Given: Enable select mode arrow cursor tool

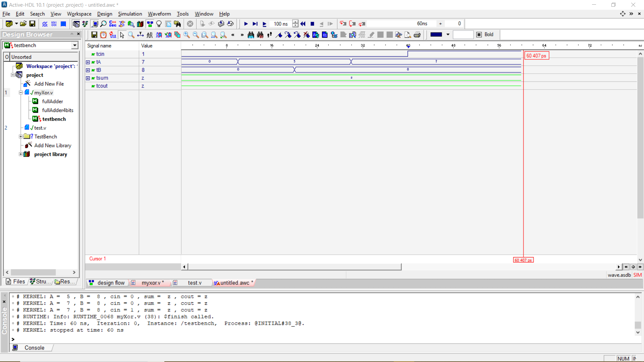Looking at the screenshot, I should 122,35.
